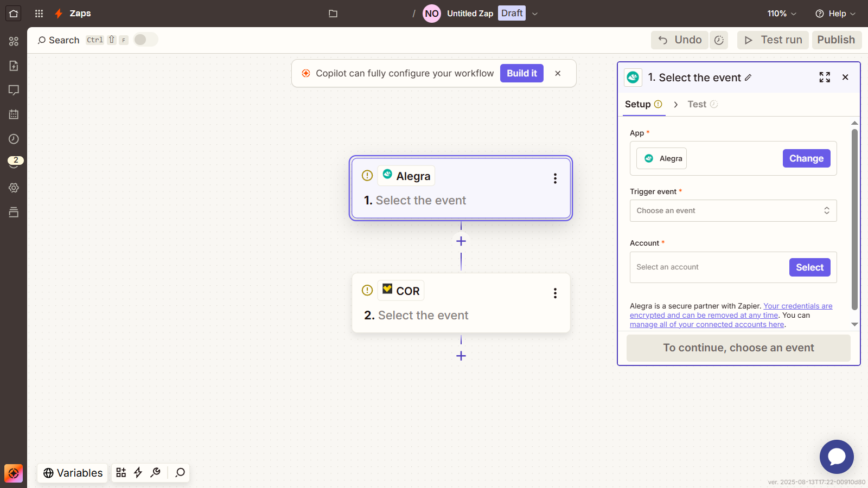The height and width of the screenshot is (488, 868).
Task: Open the sidebar item with badge 2
Action: pos(15,162)
